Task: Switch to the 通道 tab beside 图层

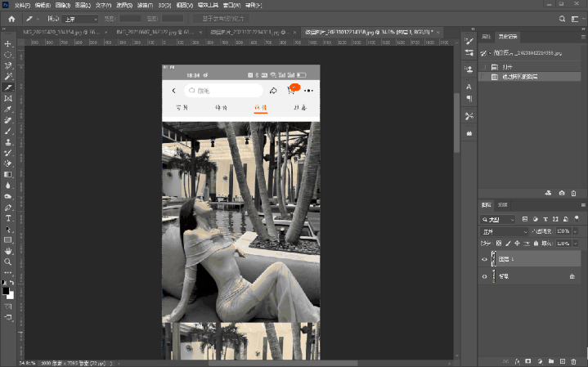Action: [x=502, y=204]
